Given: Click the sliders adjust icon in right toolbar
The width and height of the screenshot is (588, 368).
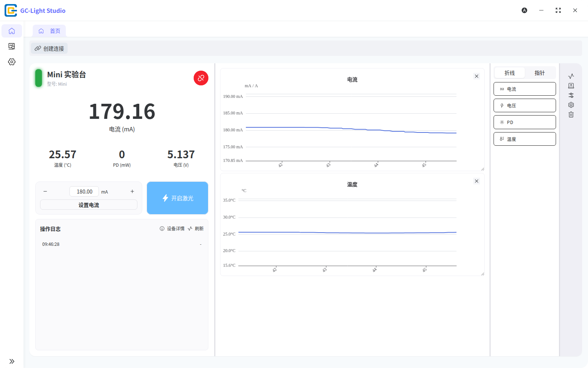Looking at the screenshot, I should 571,95.
